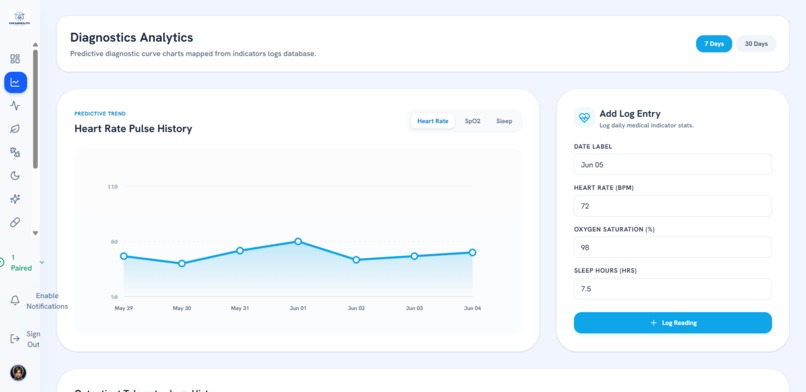Screen dimensions: 806x392
Task: Open the moon sleep icon in sidebar
Action: tap(15, 176)
